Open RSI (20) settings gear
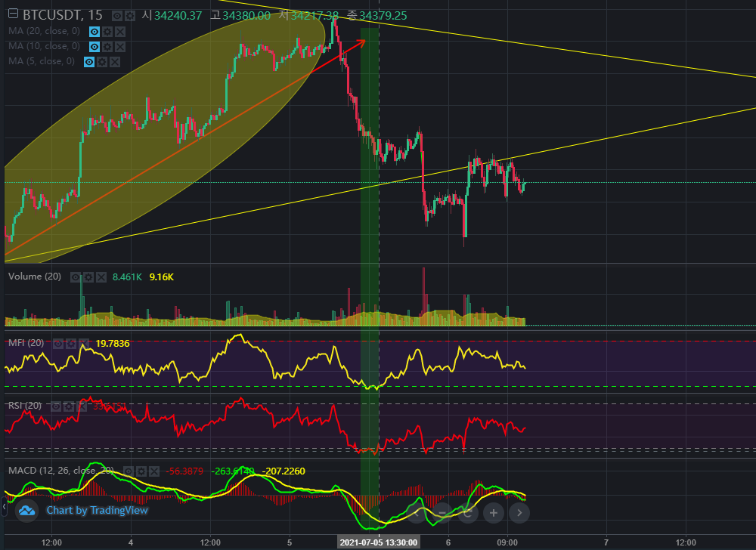This screenshot has width=756, height=550. click(x=69, y=406)
